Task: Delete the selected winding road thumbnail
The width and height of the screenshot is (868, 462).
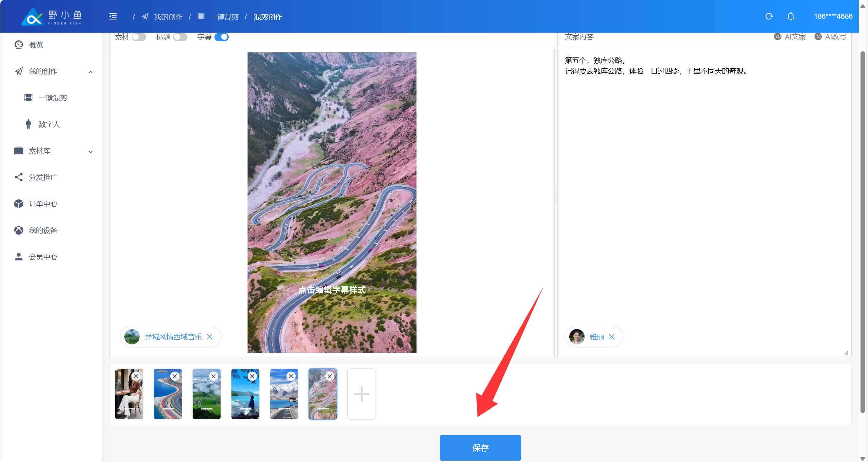Action: [329, 376]
